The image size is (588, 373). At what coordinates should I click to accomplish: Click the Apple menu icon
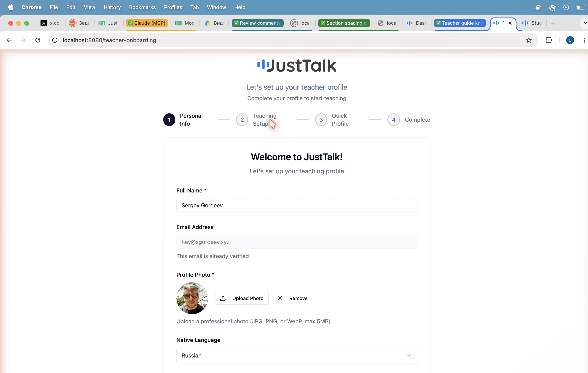pos(11,7)
